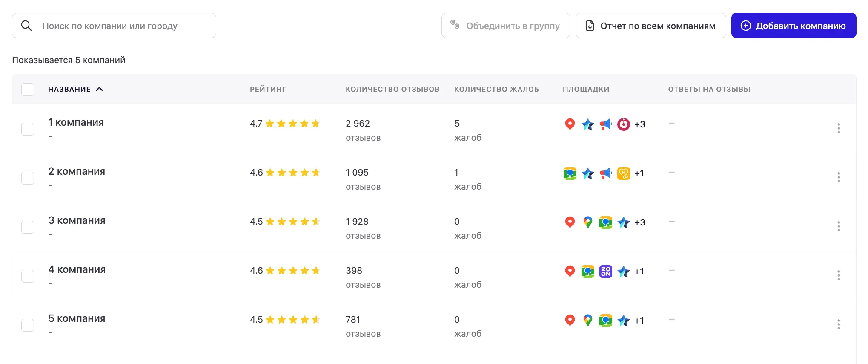Click the Показывается 5 компаний text
The height and width of the screenshot is (364, 868).
click(x=69, y=60)
